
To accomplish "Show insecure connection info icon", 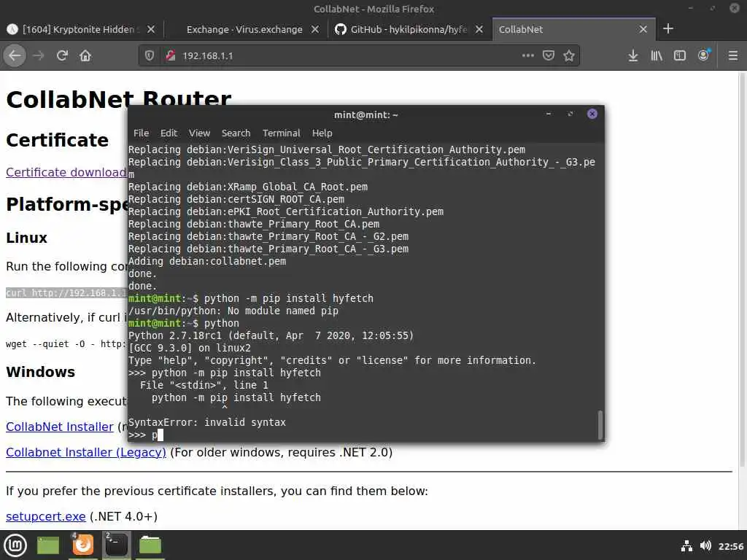I will click(x=171, y=55).
